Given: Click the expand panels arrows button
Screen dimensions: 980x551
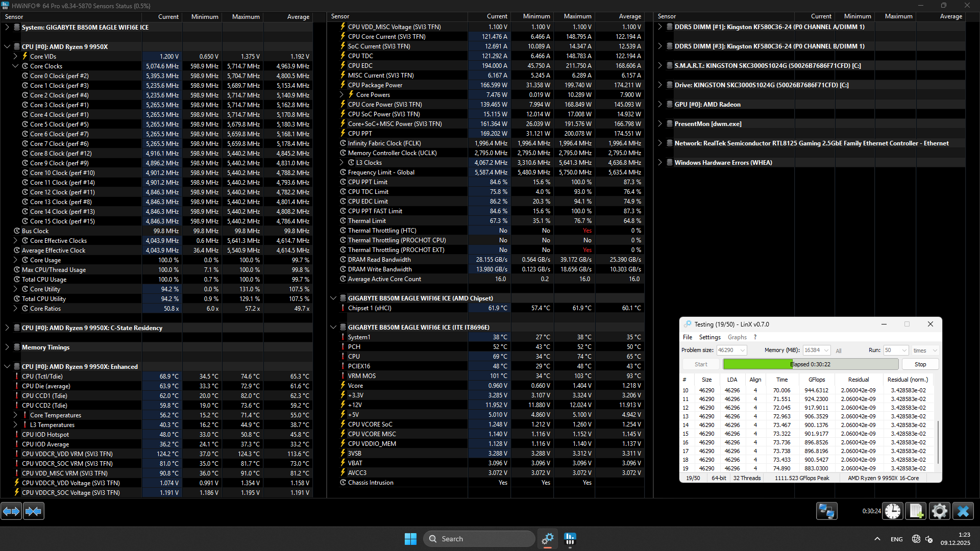Looking at the screenshot, I should point(11,511).
